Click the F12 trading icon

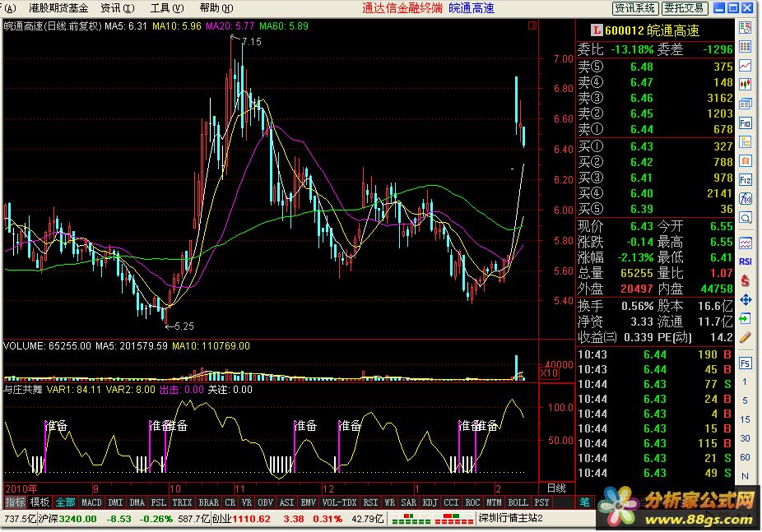pos(745,180)
